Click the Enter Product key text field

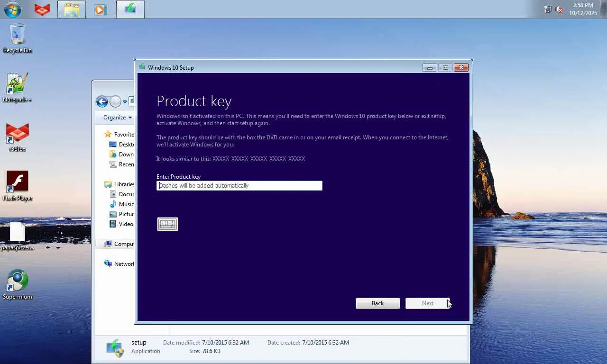(x=239, y=186)
